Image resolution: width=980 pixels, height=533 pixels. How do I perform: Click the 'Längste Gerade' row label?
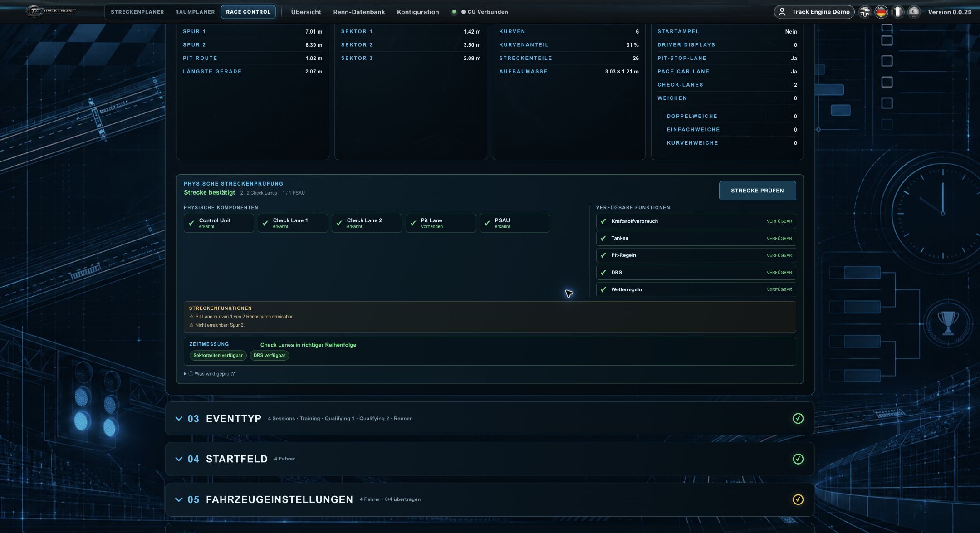tap(212, 71)
